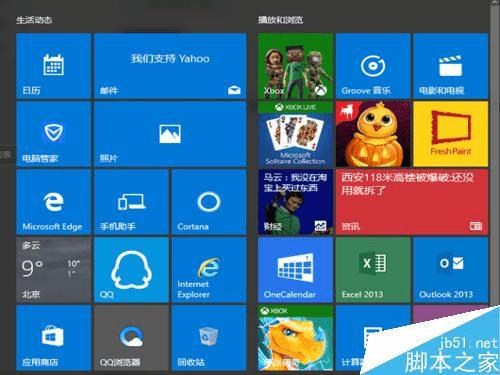Viewport: 500px width, 375px height.
Task: Click the 生活动态 group header
Action: point(34,20)
